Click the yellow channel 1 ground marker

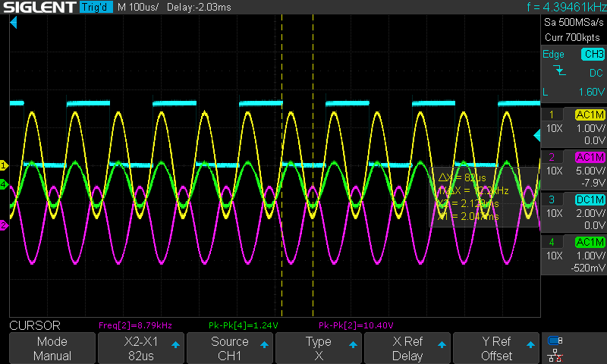[x=4, y=165]
